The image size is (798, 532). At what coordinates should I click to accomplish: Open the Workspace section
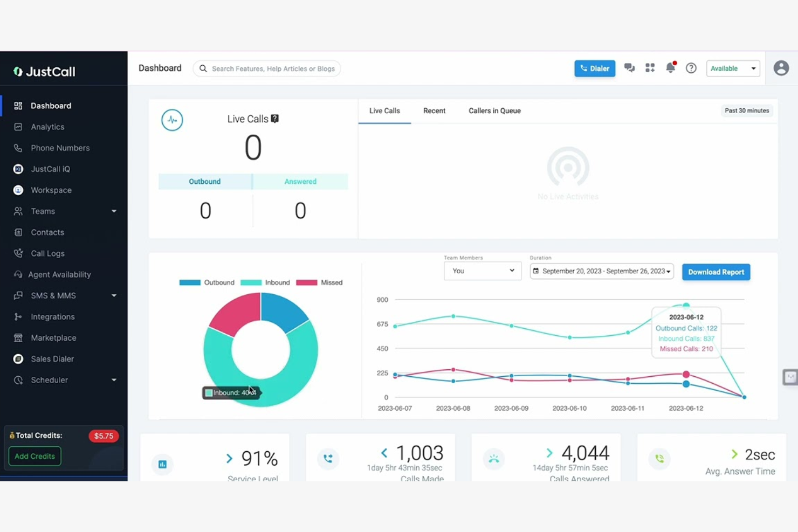click(x=51, y=190)
